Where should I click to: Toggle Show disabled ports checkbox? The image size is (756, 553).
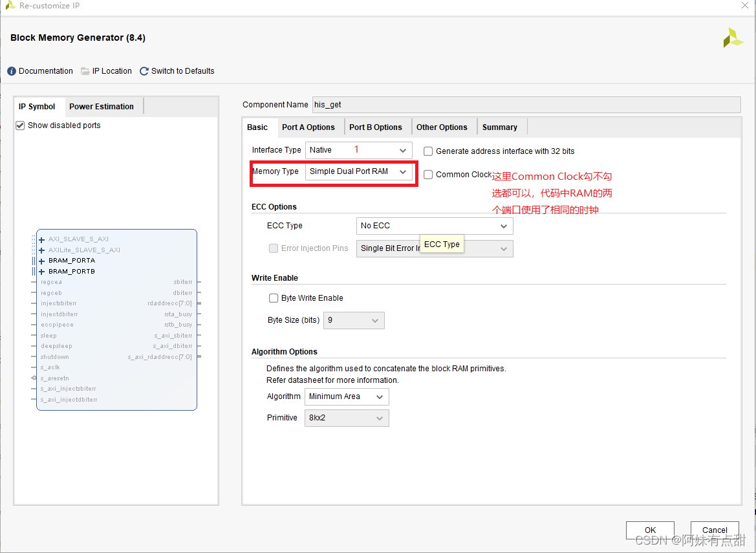coord(20,125)
